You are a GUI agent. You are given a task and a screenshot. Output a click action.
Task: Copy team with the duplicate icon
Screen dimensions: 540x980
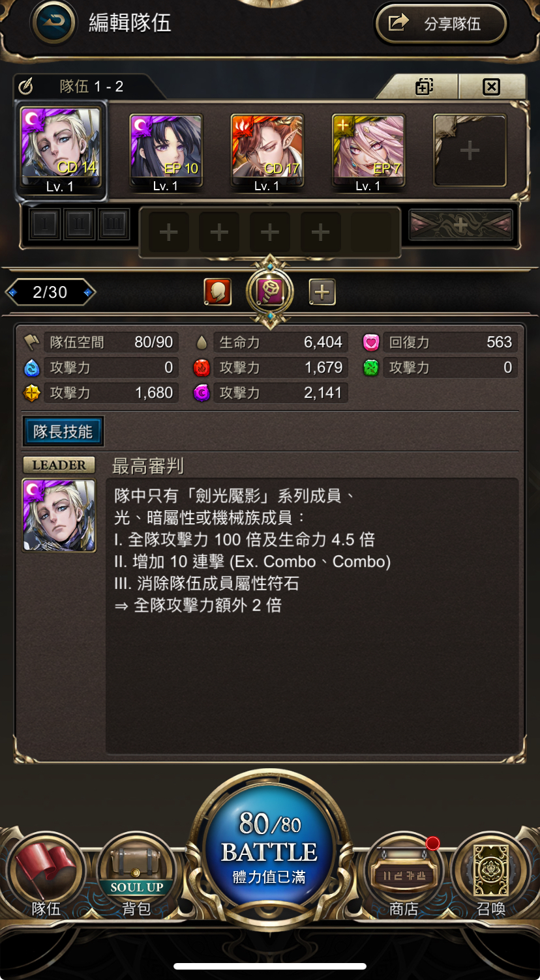pos(424,87)
